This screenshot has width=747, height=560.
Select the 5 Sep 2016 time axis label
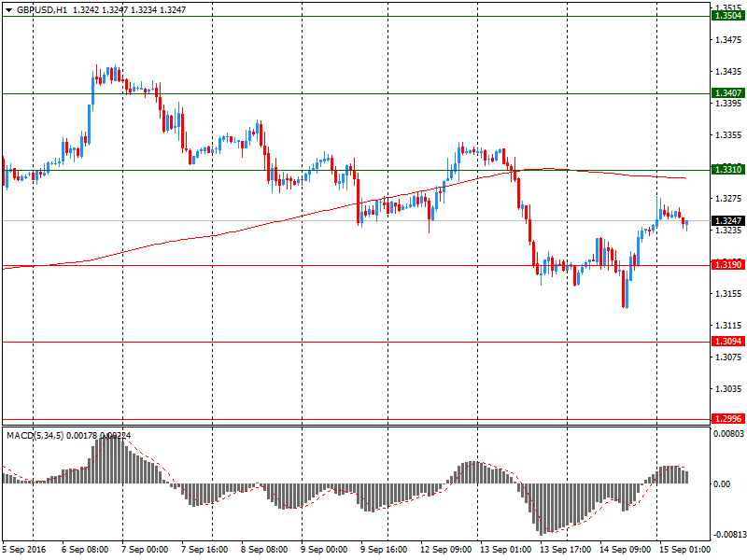(x=24, y=550)
